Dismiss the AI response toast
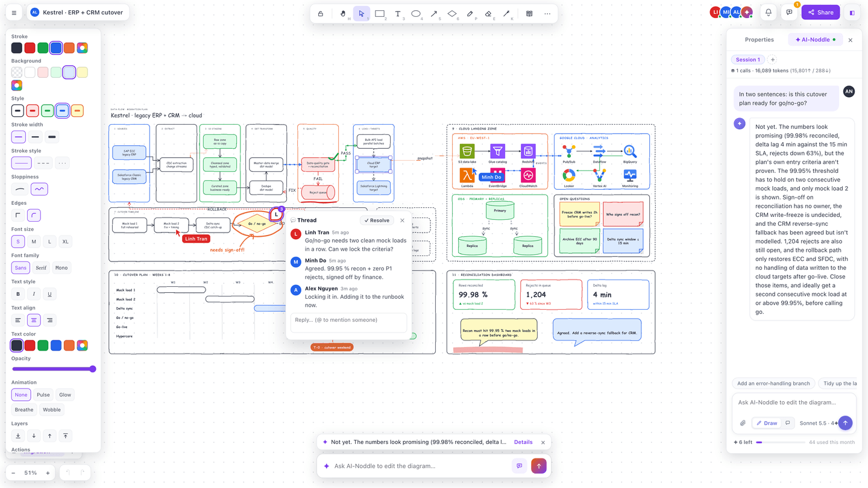 click(543, 442)
